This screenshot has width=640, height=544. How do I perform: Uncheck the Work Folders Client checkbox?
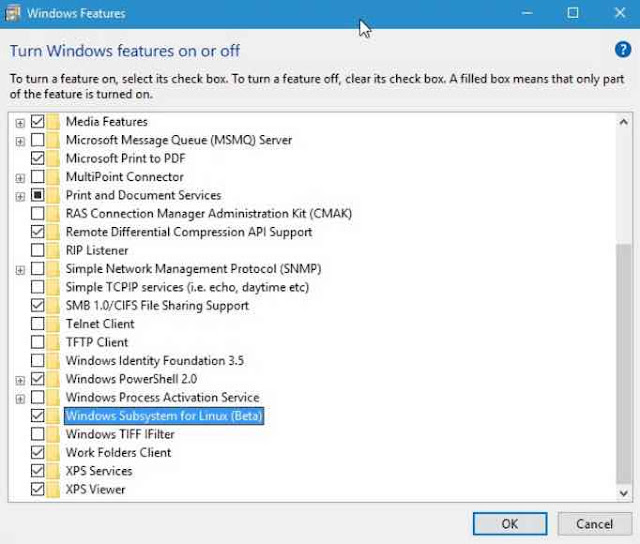pos(38,452)
